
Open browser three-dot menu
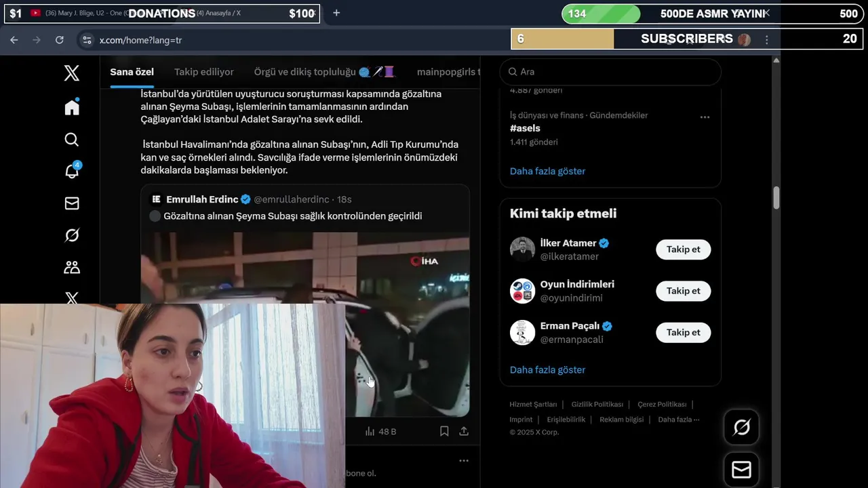767,40
